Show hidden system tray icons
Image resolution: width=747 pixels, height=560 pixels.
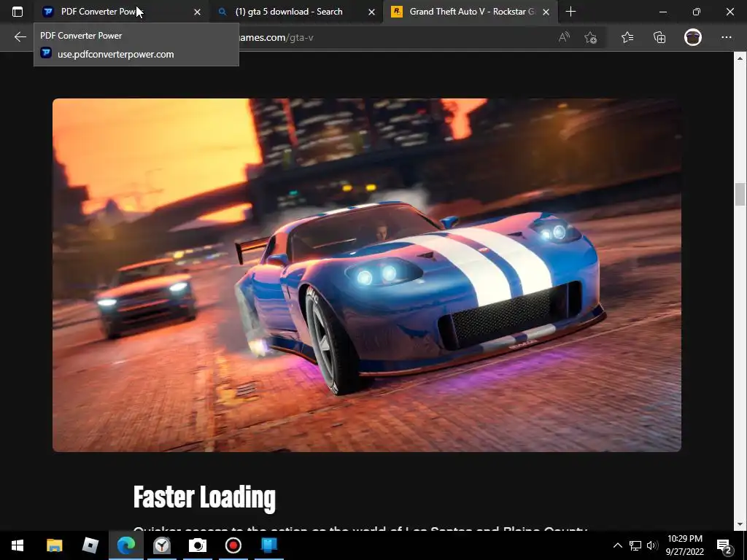[x=617, y=545]
